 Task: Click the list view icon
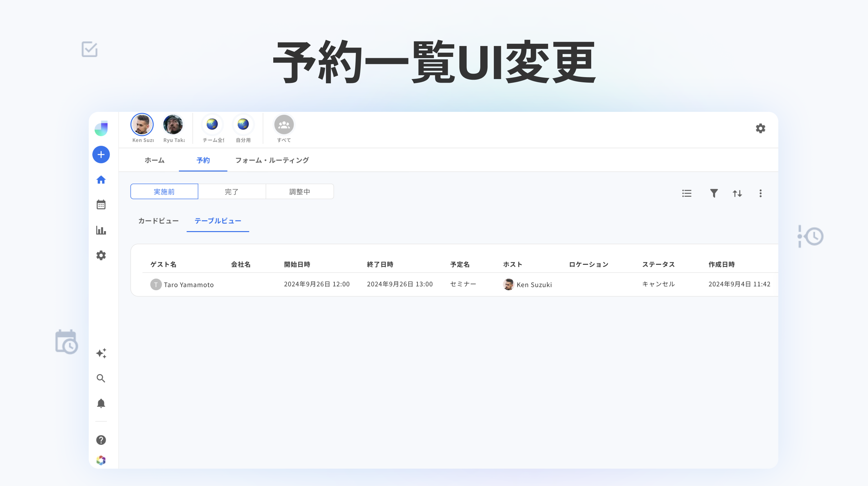(687, 193)
